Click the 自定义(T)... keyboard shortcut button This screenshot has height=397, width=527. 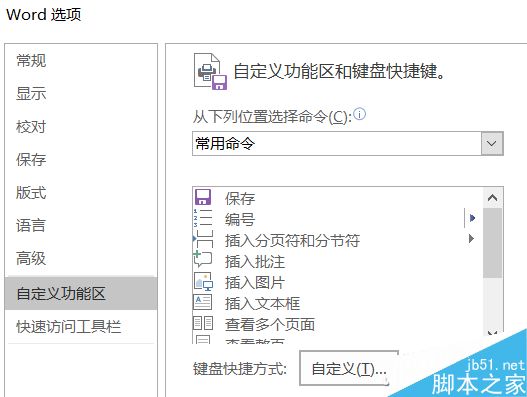click(349, 369)
